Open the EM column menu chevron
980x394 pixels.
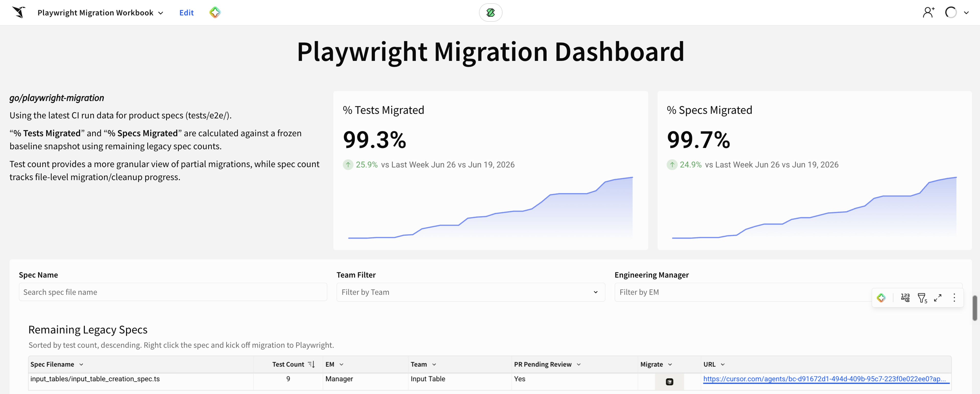tap(341, 364)
